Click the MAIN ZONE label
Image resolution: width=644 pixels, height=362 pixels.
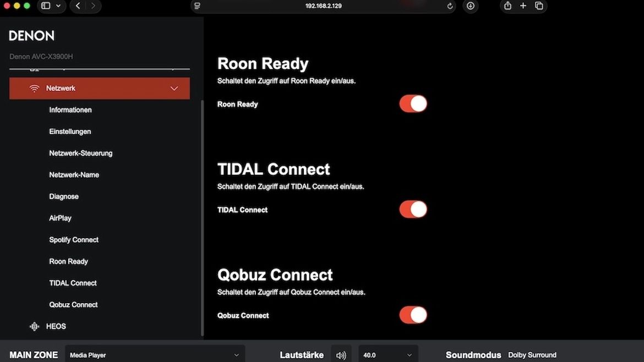(34, 355)
